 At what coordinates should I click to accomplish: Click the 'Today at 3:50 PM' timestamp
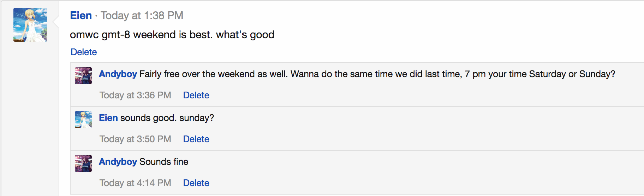pos(135,139)
